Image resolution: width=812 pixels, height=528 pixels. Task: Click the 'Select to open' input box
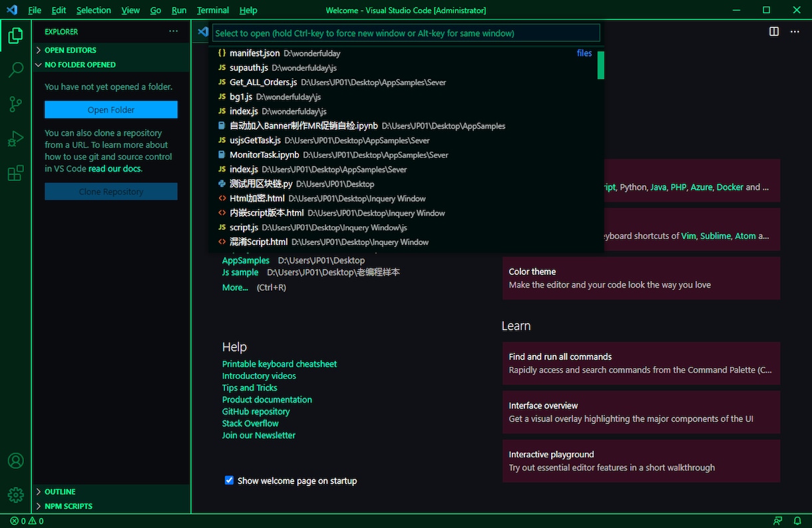pyautogui.click(x=406, y=33)
